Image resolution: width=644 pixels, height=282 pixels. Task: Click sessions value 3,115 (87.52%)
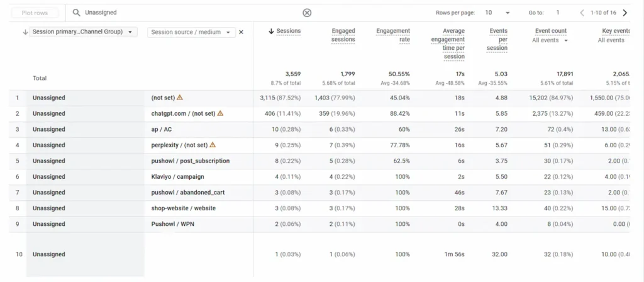pos(280,98)
